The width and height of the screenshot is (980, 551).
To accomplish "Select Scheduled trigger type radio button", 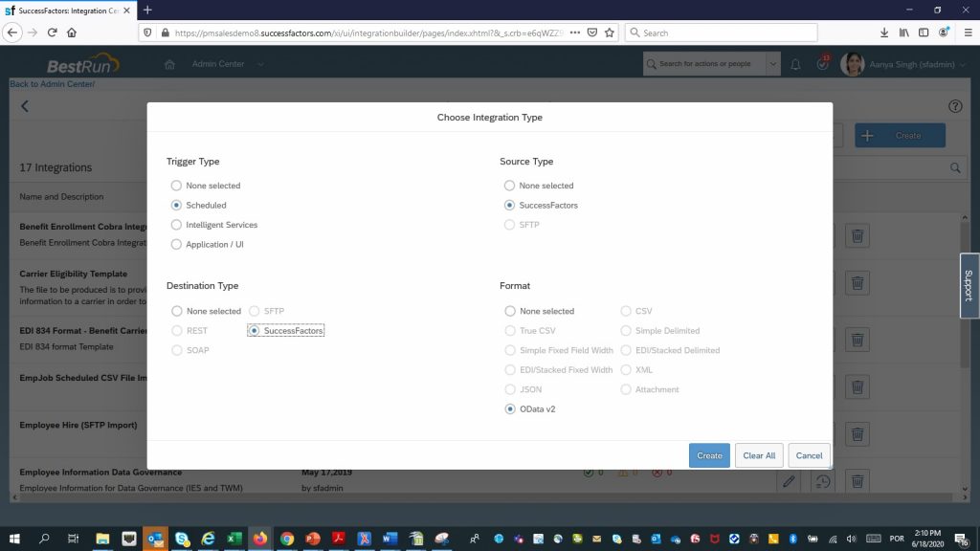I will tap(176, 205).
